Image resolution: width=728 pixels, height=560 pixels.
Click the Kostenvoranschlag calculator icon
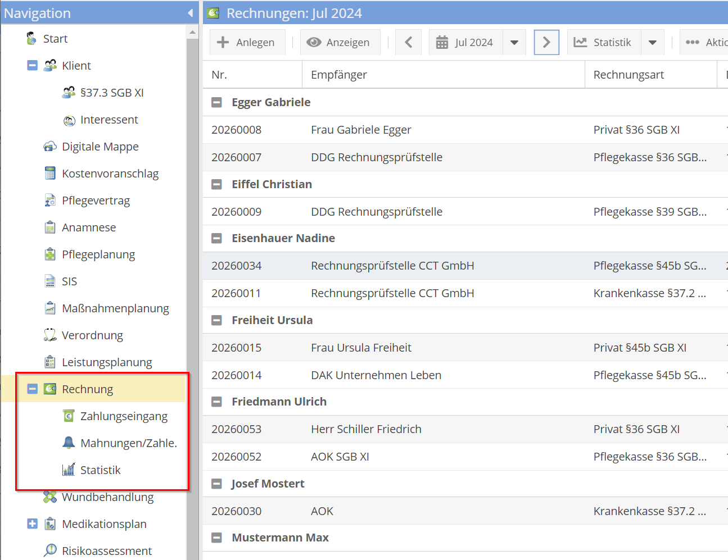pos(50,174)
